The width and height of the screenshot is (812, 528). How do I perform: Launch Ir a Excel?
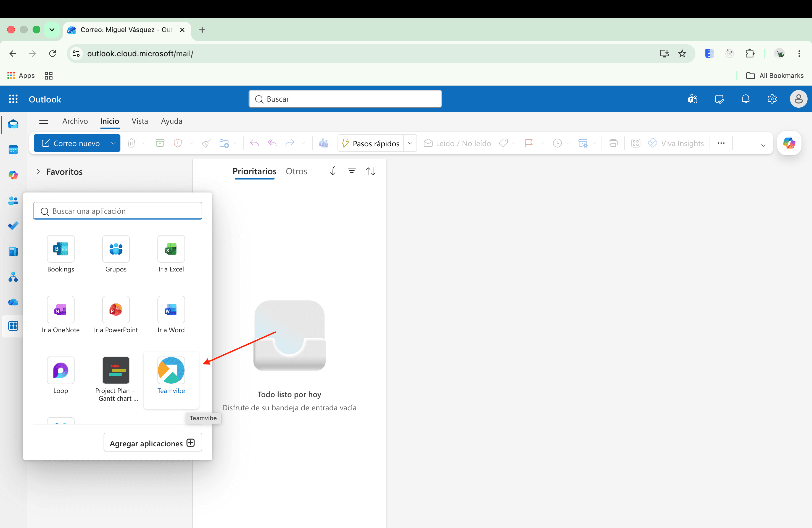pos(171,254)
